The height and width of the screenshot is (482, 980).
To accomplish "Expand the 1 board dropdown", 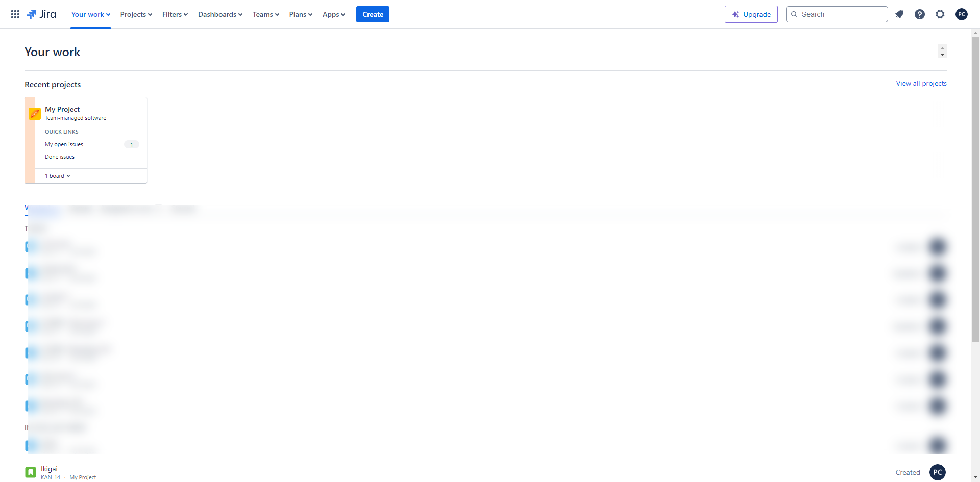I will pyautogui.click(x=58, y=176).
